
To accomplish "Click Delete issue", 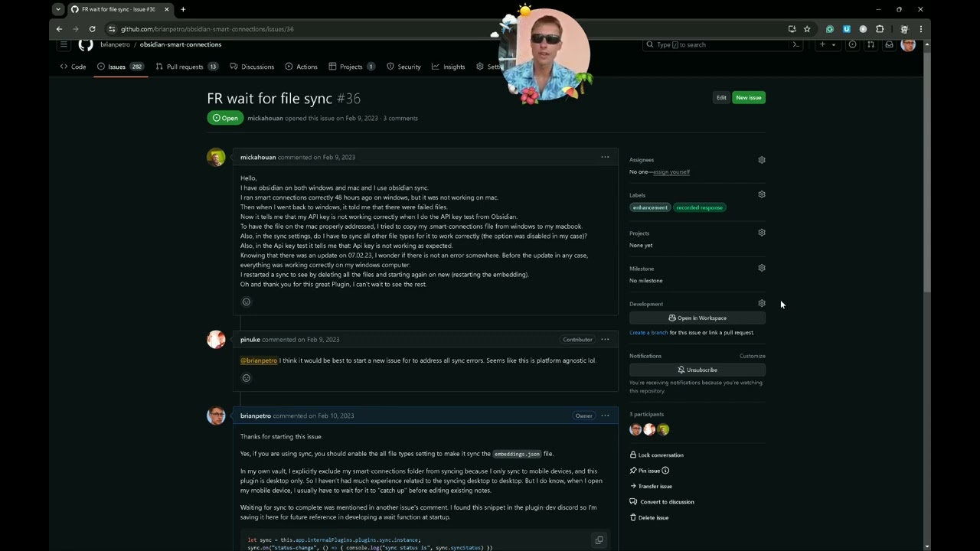I will (x=648, y=517).
